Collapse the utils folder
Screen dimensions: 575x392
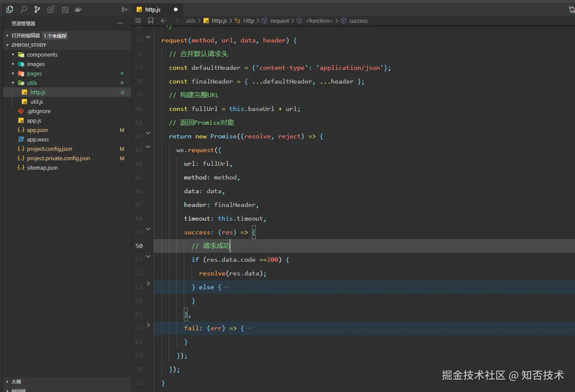(32, 83)
